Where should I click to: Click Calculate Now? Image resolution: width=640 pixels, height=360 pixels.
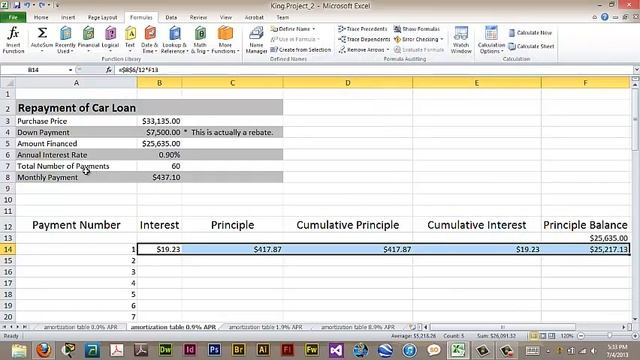(530, 33)
